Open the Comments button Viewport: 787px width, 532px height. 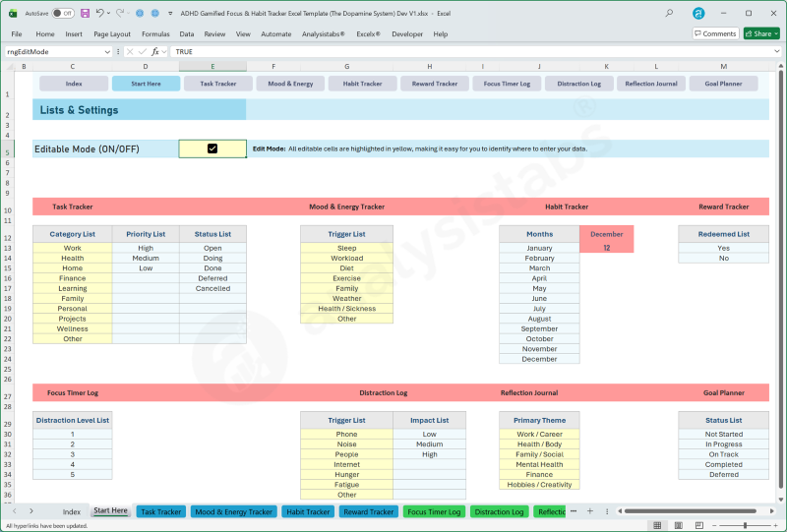(715, 33)
